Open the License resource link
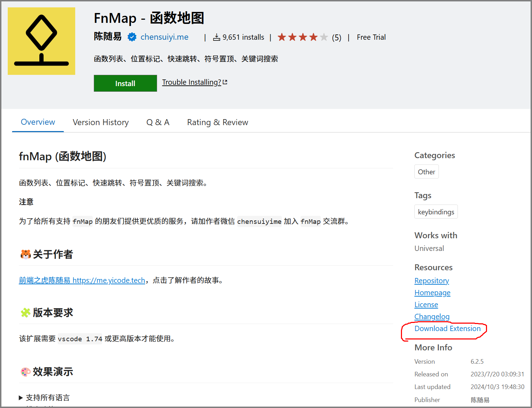The width and height of the screenshot is (532, 408). (426, 305)
